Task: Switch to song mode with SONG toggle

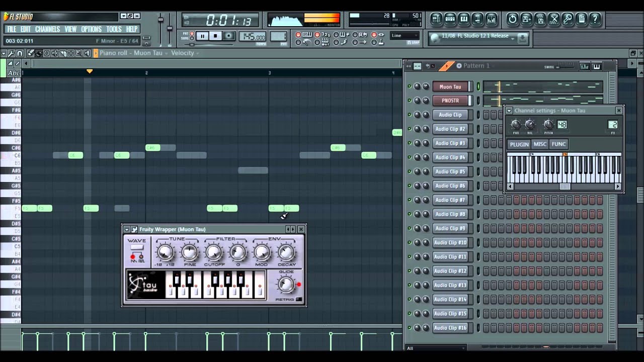Action: [192, 39]
